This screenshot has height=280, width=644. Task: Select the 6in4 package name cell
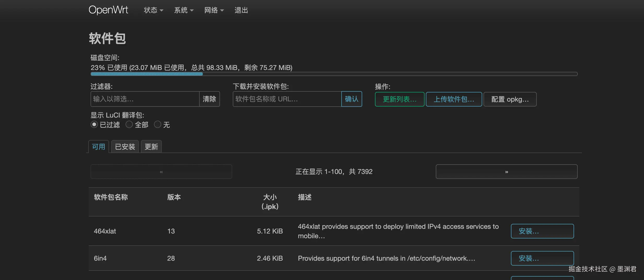coord(100,258)
